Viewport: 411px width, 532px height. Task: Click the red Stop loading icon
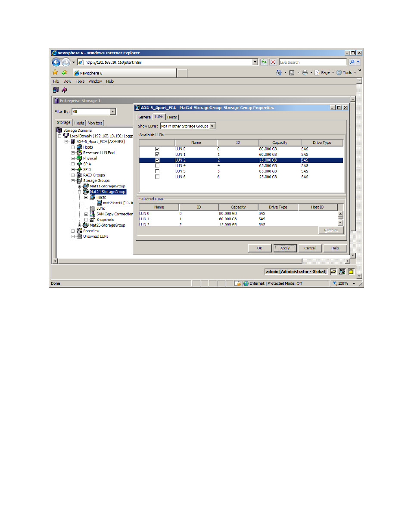(273, 62)
